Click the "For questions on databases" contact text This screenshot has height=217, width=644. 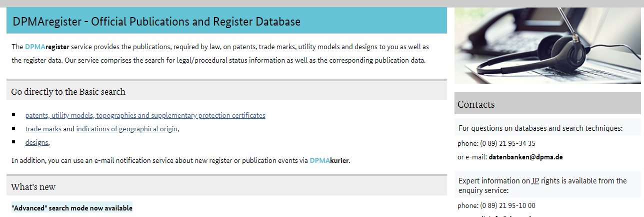point(540,128)
